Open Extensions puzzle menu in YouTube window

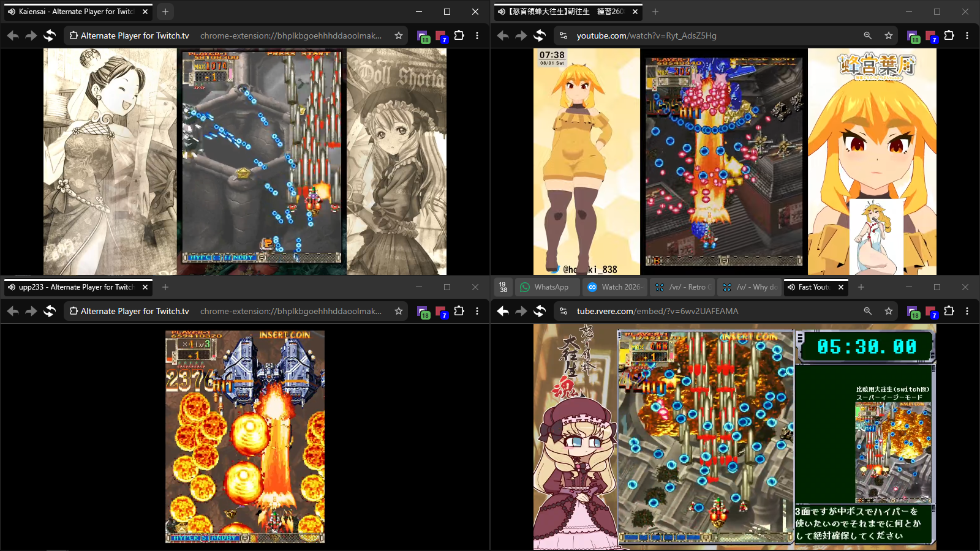pos(949,36)
